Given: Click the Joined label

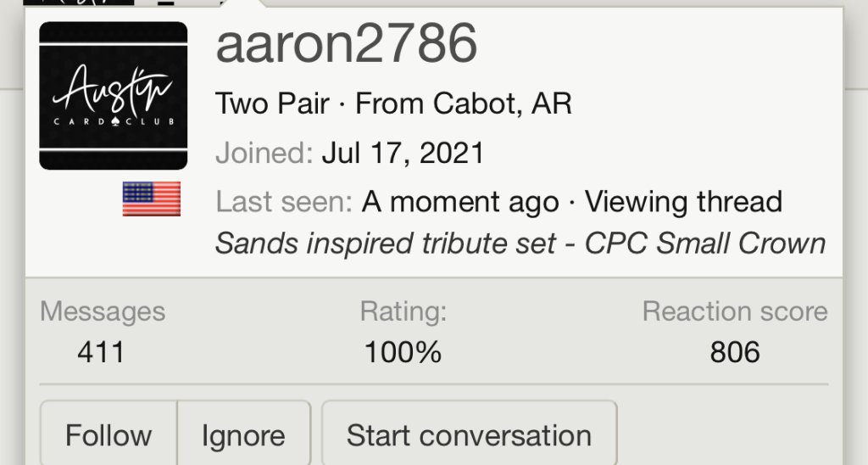Looking at the screenshot, I should click(264, 154).
